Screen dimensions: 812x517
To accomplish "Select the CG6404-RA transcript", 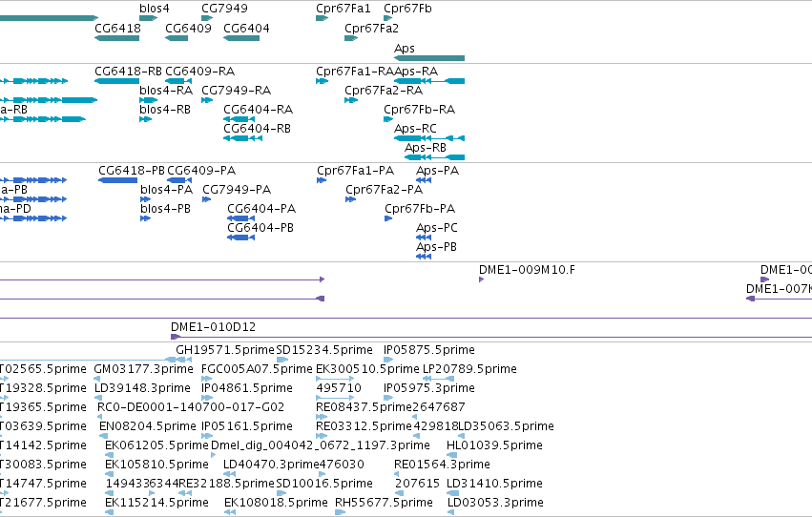I will coord(239,119).
